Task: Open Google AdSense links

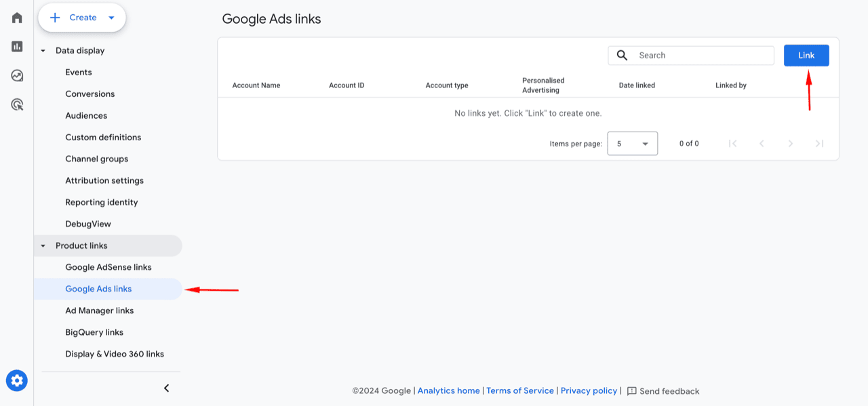Action: [x=108, y=268]
